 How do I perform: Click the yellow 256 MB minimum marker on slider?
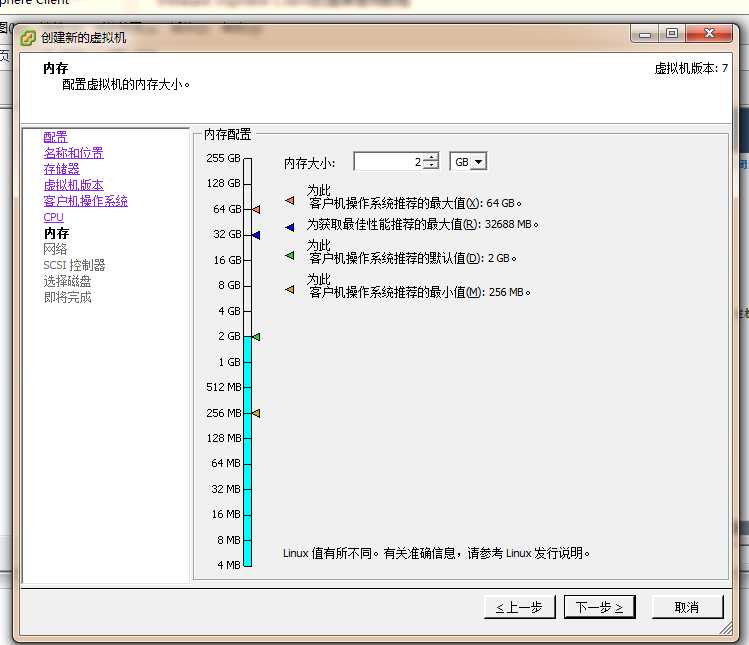tap(256, 413)
